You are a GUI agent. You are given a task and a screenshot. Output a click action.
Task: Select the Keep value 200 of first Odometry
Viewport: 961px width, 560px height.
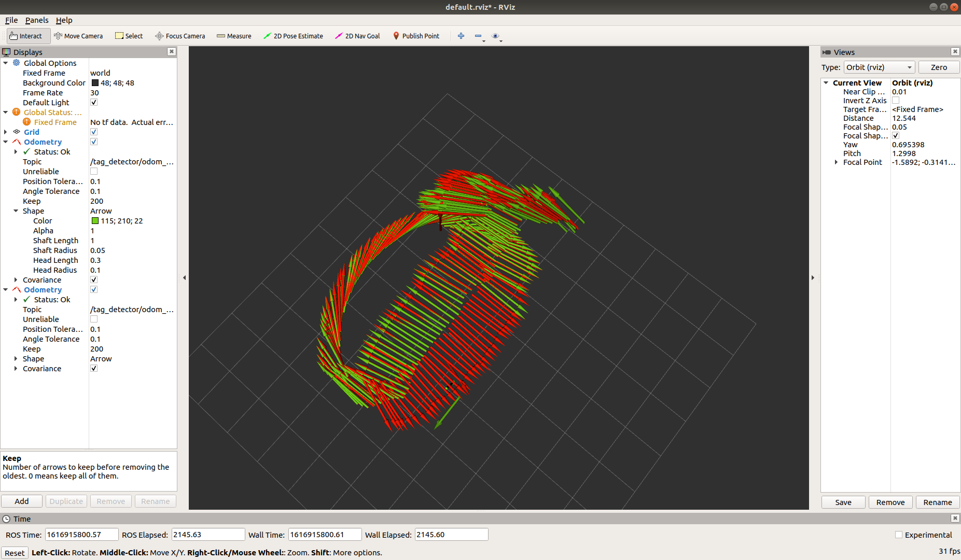[x=96, y=201]
